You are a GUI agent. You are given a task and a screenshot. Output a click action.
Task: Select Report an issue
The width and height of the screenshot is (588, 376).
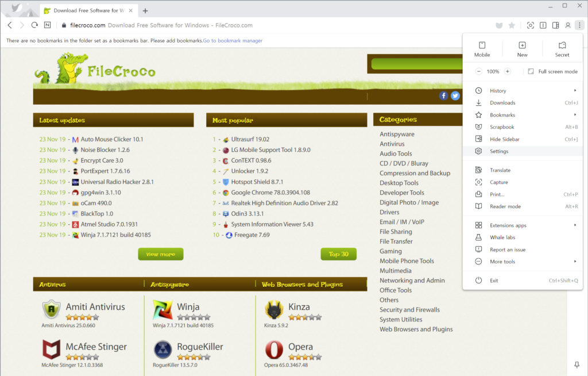tap(523, 250)
